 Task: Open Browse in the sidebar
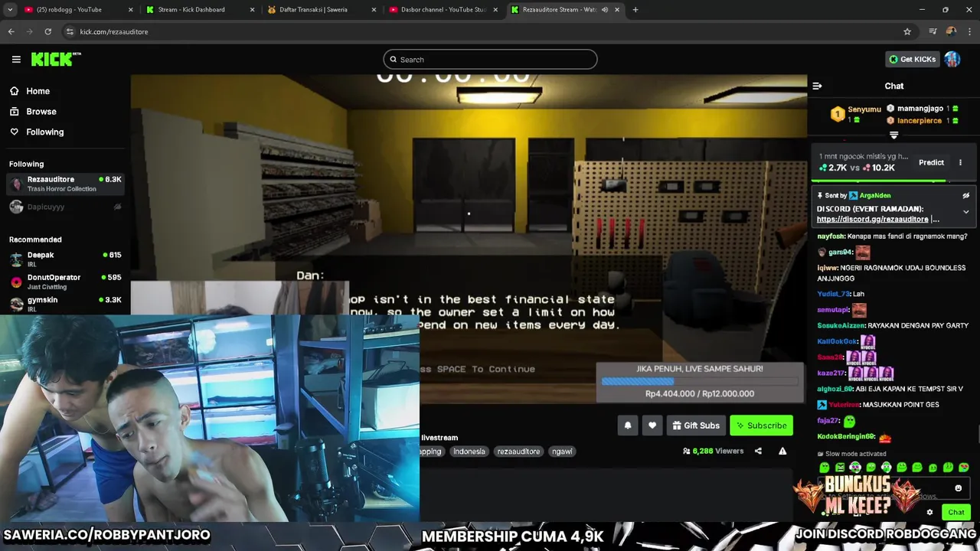pos(41,112)
